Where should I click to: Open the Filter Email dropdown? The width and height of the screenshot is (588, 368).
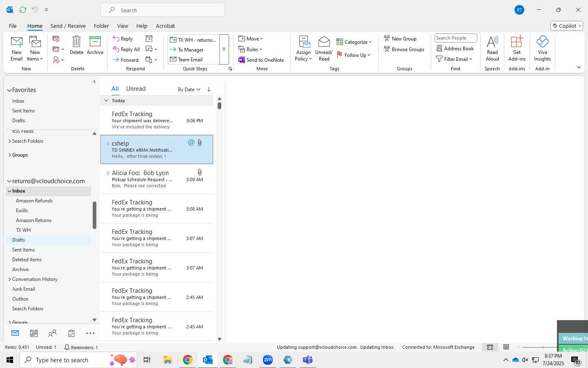454,59
